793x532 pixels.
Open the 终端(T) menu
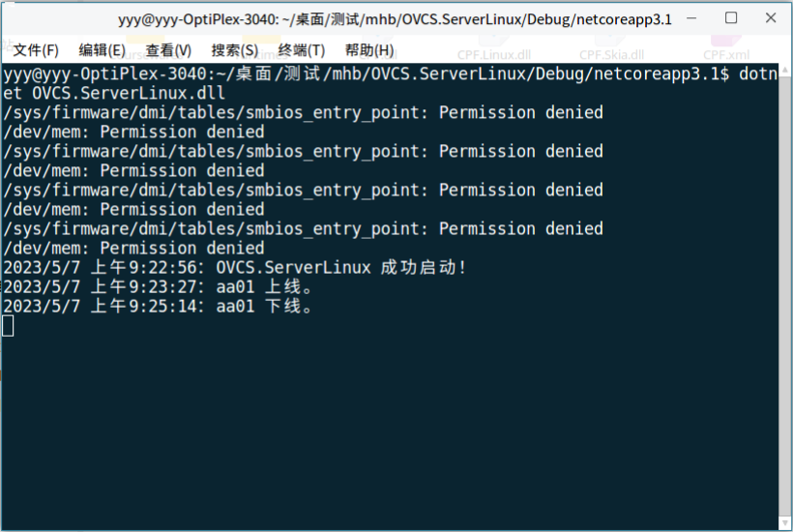click(x=302, y=50)
